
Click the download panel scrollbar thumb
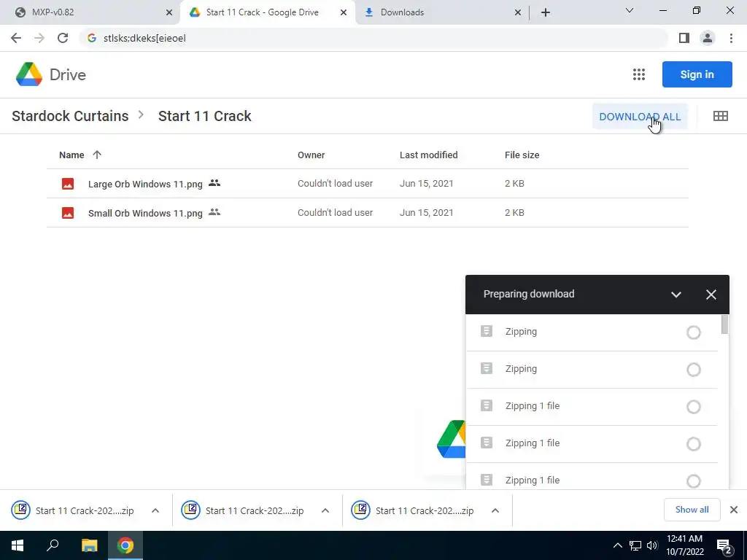pos(724,324)
